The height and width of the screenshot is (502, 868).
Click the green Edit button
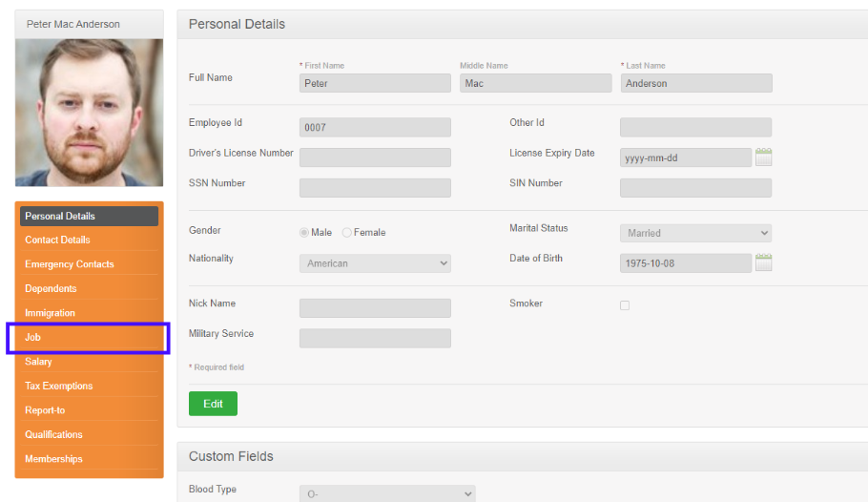pos(213,404)
